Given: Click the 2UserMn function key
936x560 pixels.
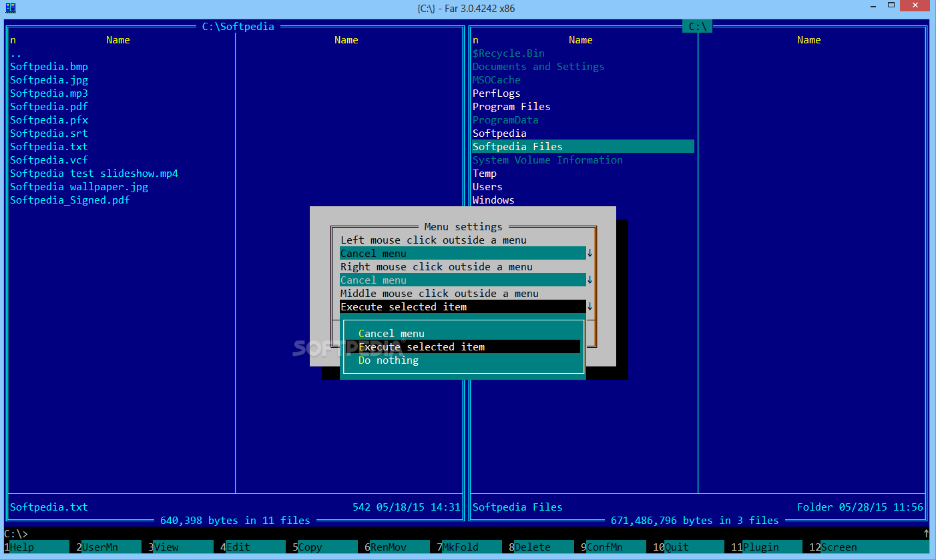Looking at the screenshot, I should click(108, 547).
